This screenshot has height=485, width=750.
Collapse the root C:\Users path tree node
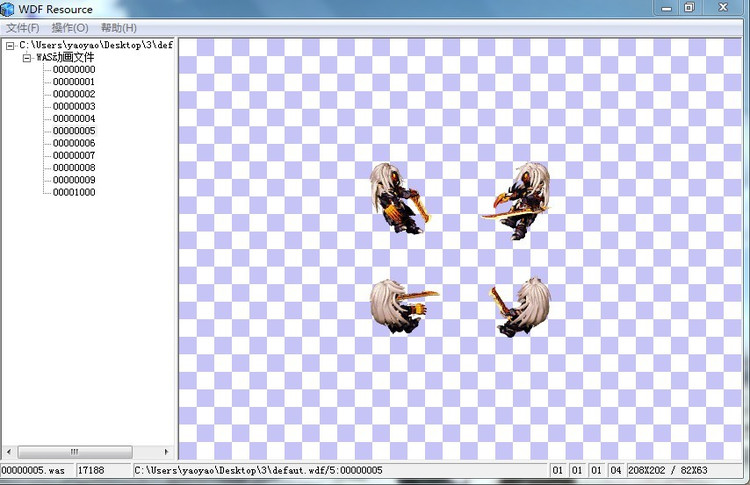pyautogui.click(x=10, y=46)
